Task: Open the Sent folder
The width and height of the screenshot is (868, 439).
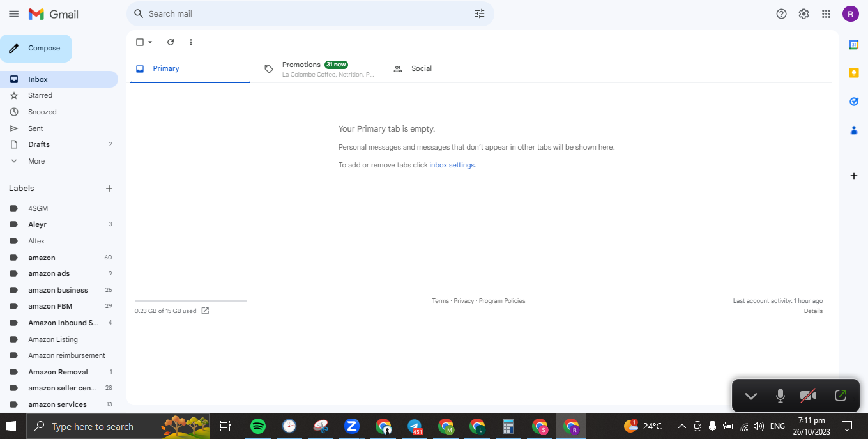Action: [x=59, y=128]
